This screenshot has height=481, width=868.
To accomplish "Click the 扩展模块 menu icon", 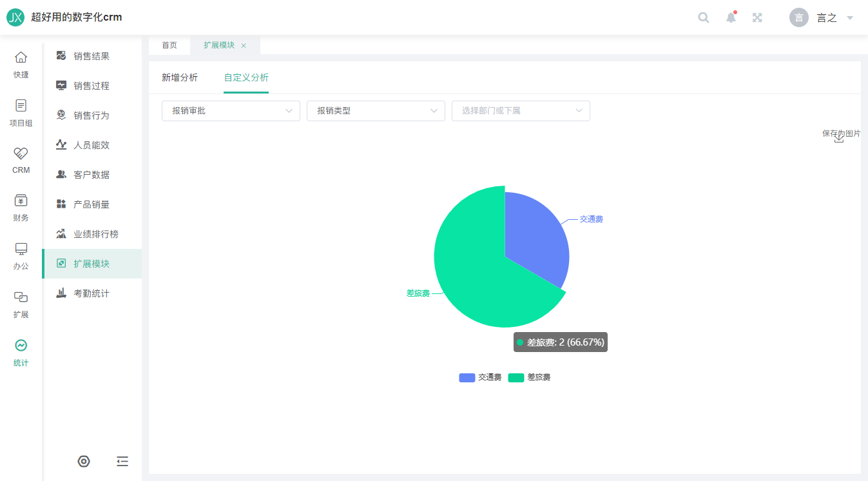I will pos(61,263).
